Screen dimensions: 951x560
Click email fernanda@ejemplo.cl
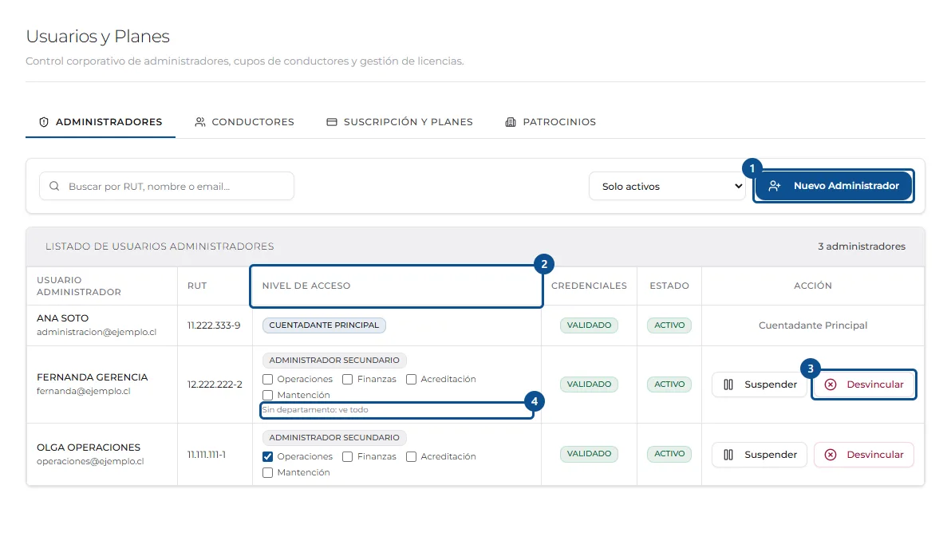pyautogui.click(x=84, y=392)
